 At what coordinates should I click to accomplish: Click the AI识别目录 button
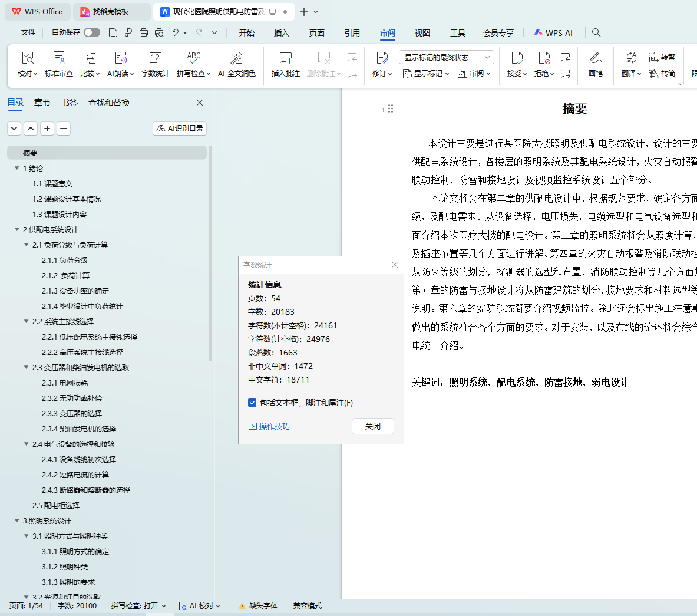pyautogui.click(x=180, y=129)
